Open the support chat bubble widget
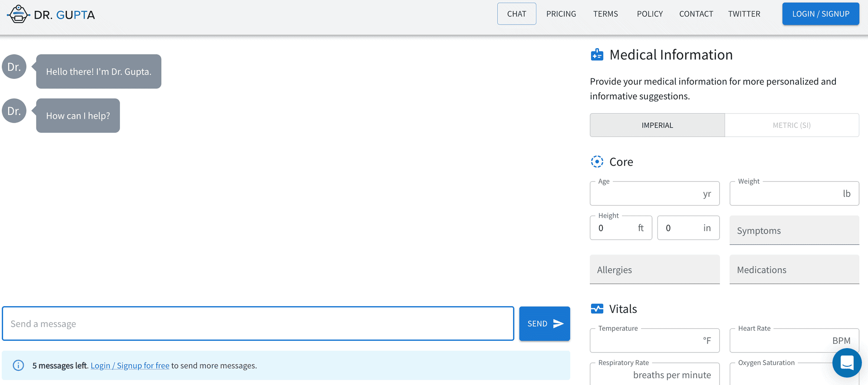The width and height of the screenshot is (868, 385). click(847, 363)
